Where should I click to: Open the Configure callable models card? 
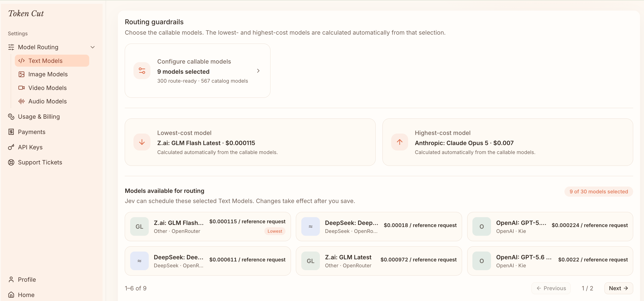(x=197, y=71)
